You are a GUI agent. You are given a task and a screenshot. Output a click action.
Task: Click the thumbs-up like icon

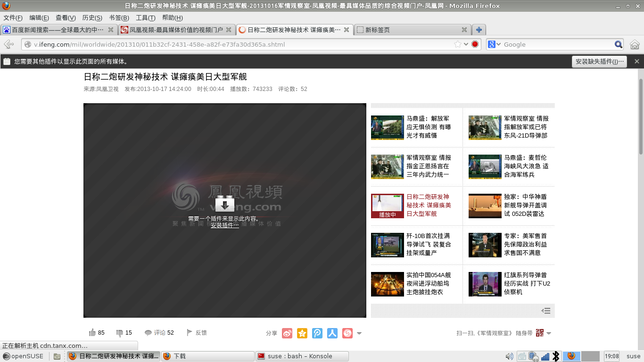point(92,332)
